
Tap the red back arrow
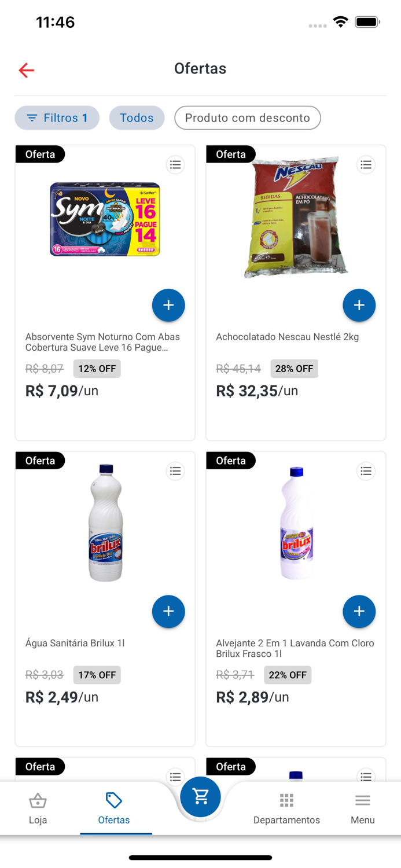point(26,69)
